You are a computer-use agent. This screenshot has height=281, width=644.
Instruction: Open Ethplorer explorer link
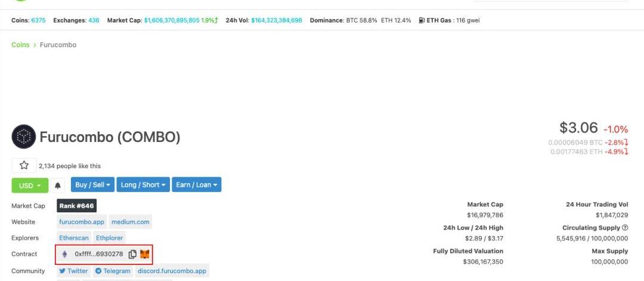(x=109, y=238)
